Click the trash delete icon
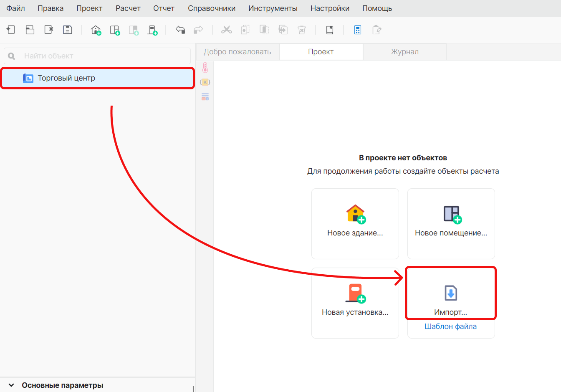The height and width of the screenshot is (392, 561). click(302, 30)
